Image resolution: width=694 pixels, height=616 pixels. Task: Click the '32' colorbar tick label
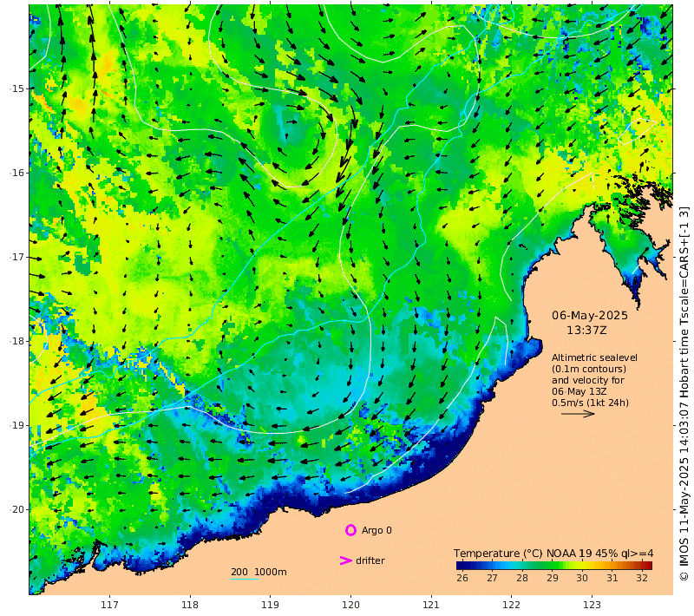pyautogui.click(x=642, y=578)
